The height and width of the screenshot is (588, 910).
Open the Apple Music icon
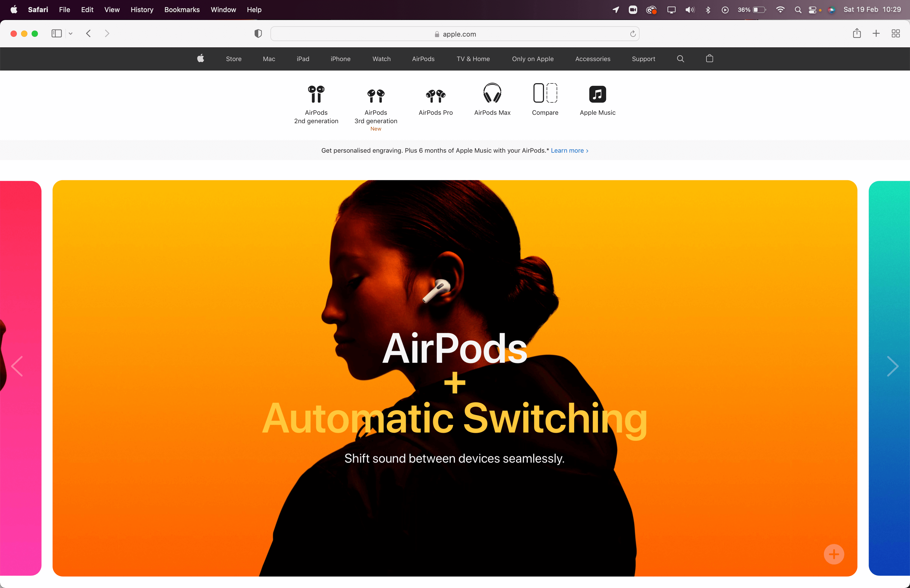pos(597,94)
